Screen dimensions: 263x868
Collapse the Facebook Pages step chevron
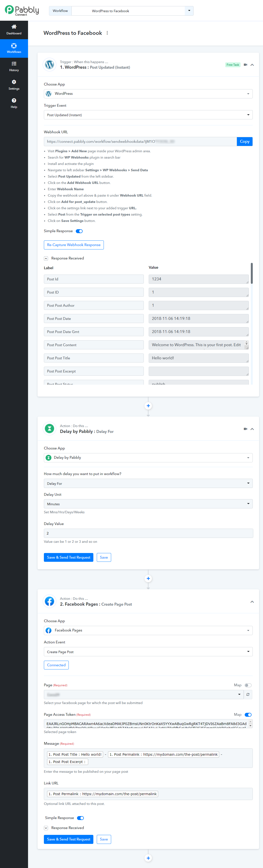252,602
